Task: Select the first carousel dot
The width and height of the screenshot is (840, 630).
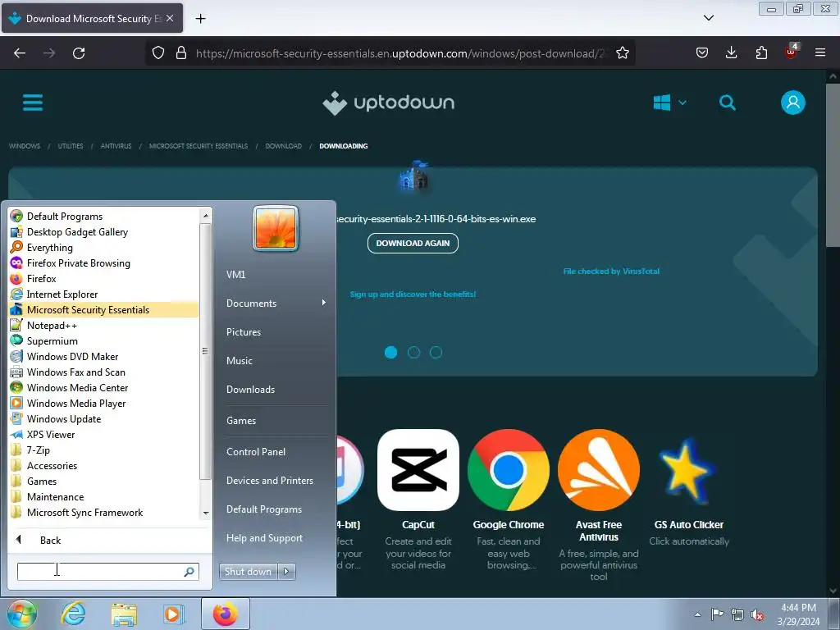Action: click(391, 352)
